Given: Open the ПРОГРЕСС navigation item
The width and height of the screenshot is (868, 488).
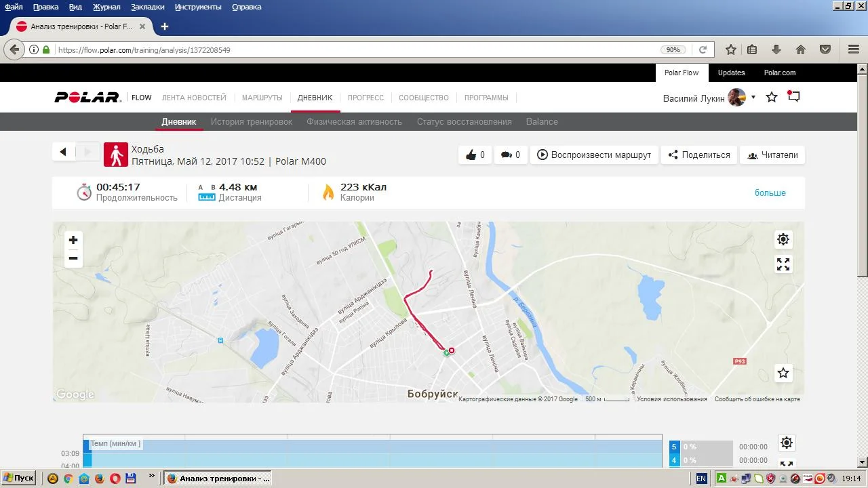Looking at the screenshot, I should (366, 98).
